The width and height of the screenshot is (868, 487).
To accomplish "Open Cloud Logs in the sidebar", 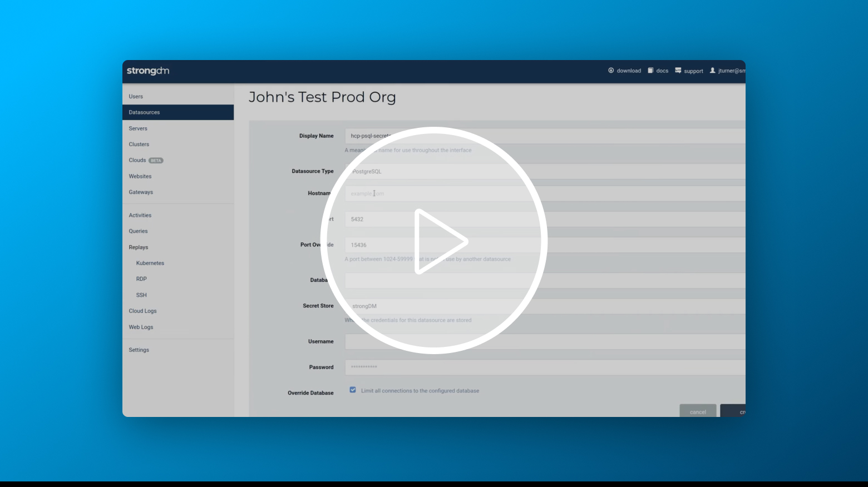I will (x=143, y=311).
